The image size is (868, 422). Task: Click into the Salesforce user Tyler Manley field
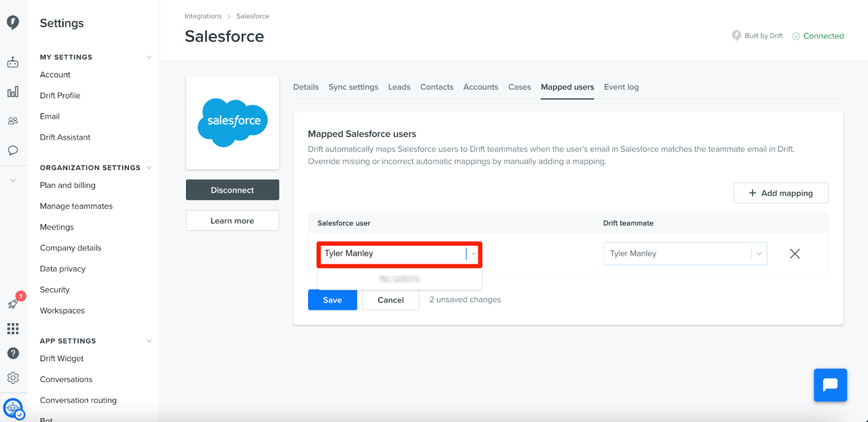pos(399,254)
